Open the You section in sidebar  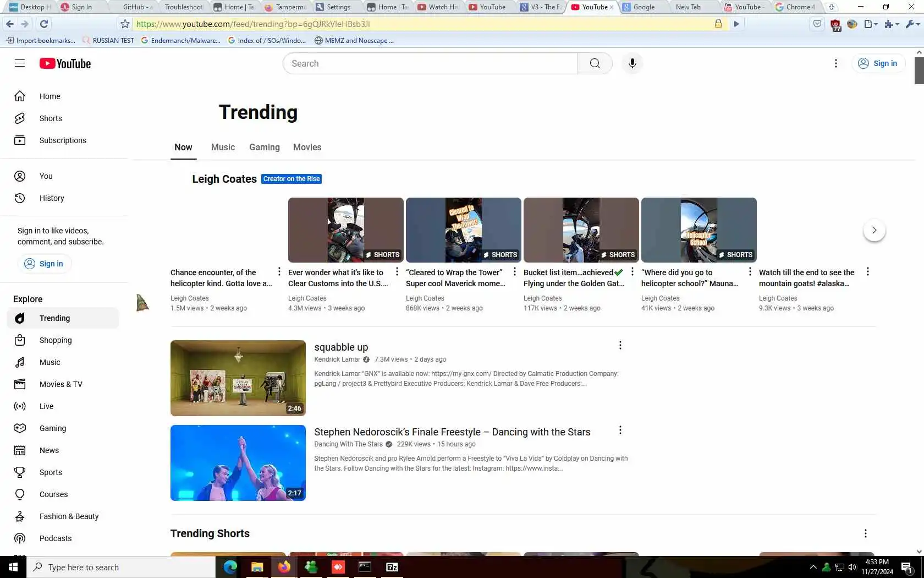(x=64, y=176)
